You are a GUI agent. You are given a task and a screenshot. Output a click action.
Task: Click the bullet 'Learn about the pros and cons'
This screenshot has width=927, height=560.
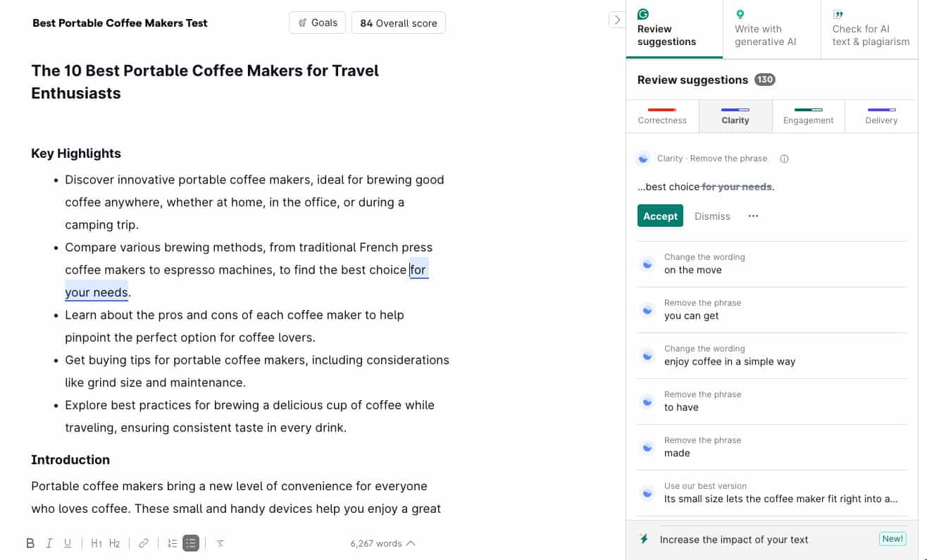click(x=235, y=326)
